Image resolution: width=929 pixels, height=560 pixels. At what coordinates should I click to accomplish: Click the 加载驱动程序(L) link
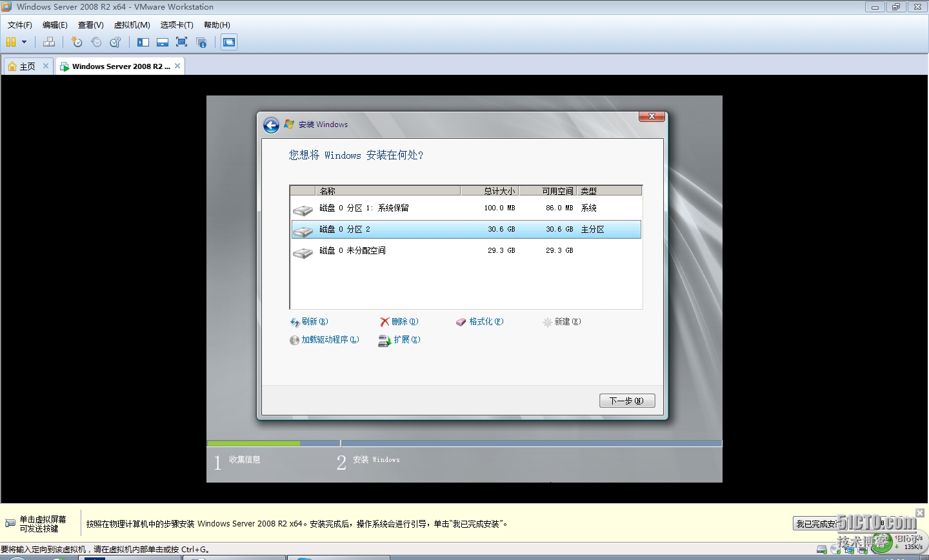click(x=325, y=339)
